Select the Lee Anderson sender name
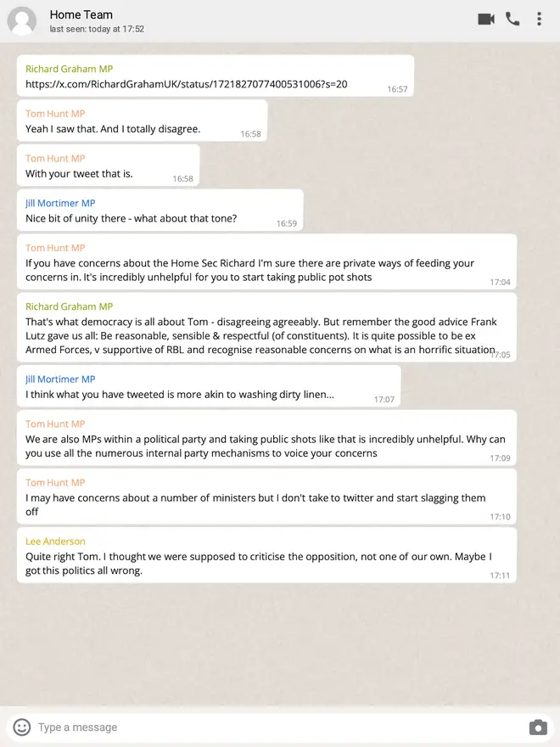560x747 pixels. (55, 542)
